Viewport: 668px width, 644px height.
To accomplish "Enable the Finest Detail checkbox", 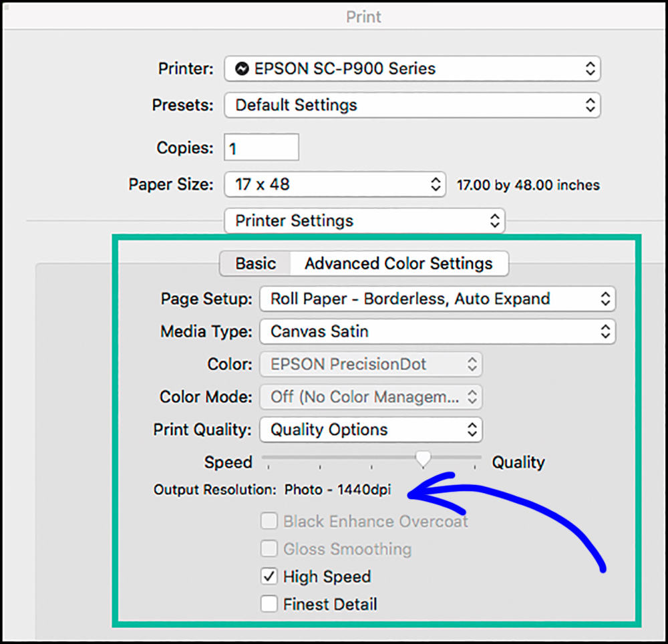I will pos(269,605).
